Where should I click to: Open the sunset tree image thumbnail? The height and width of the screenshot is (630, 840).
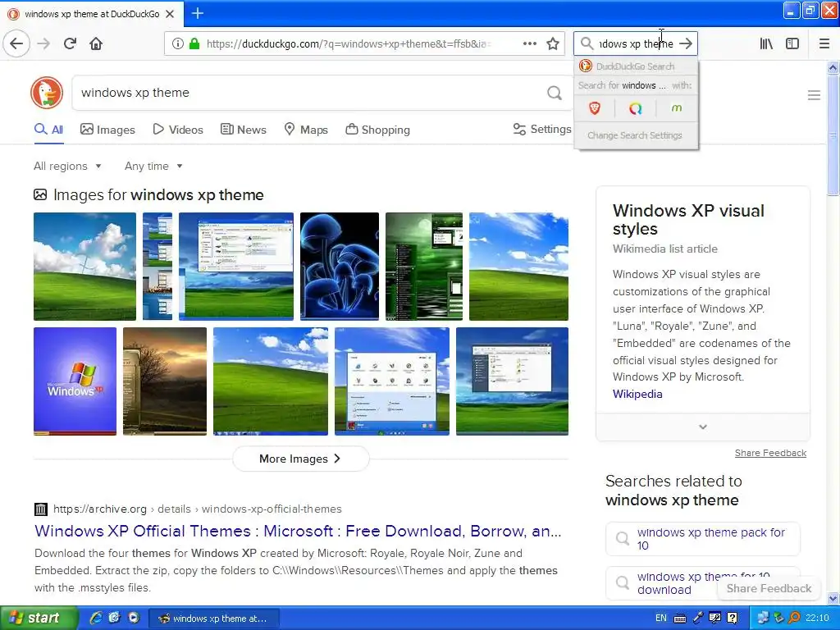[x=164, y=381]
